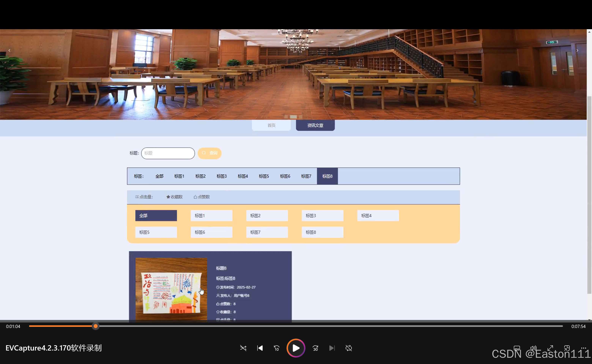Enter fullscreen mode
Viewport: 592px width, 364px height.
(550, 348)
